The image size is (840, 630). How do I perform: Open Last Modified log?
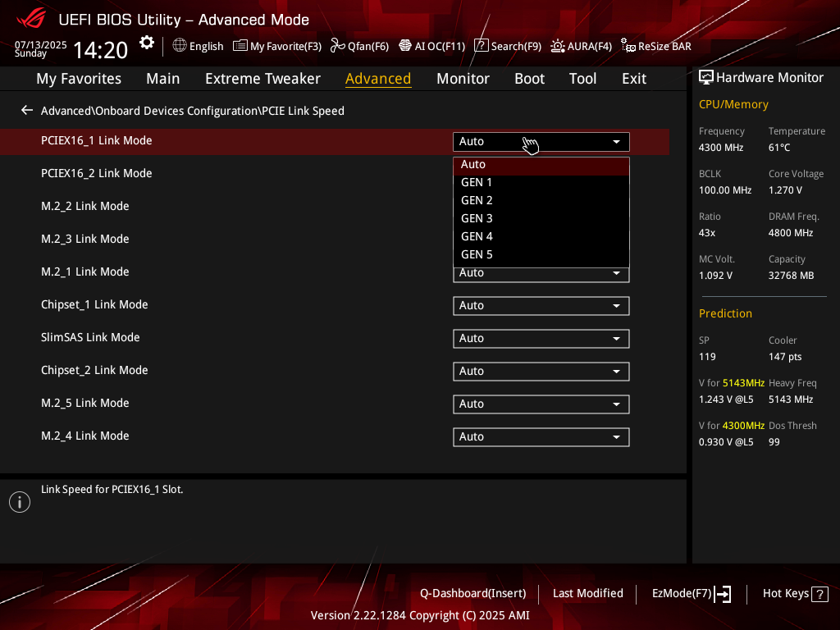(587, 594)
